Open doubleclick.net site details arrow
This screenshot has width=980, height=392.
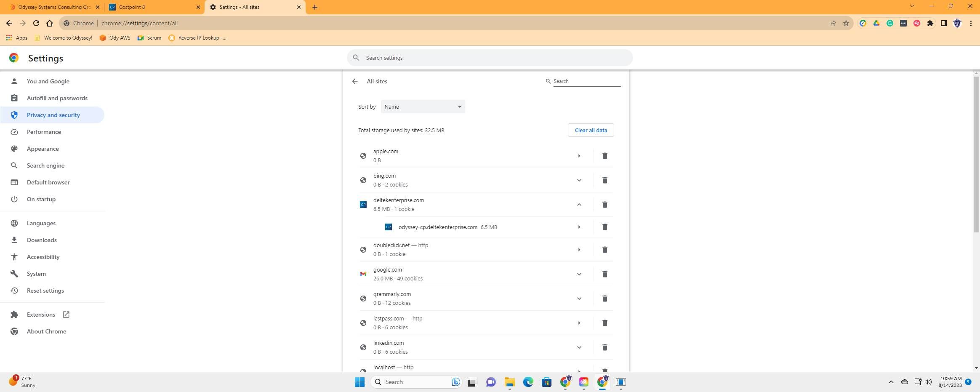(x=579, y=250)
